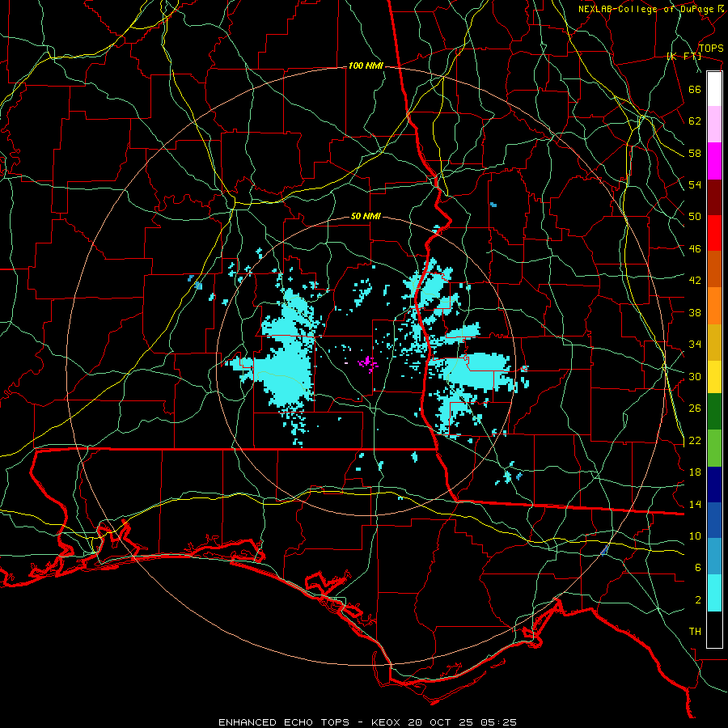Click the 42 legend value
This screenshot has width=728, height=728.
coord(695,281)
